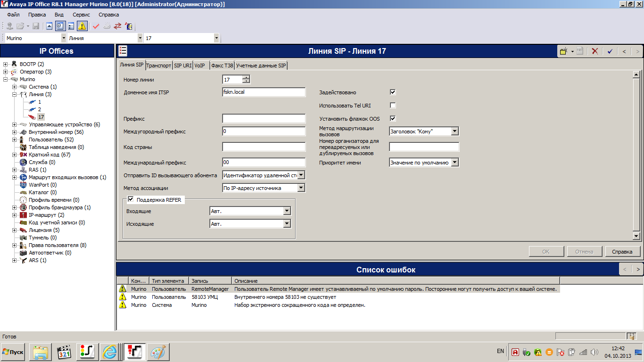Click the red X delete record icon
This screenshot has width=644, height=362.
click(x=595, y=51)
